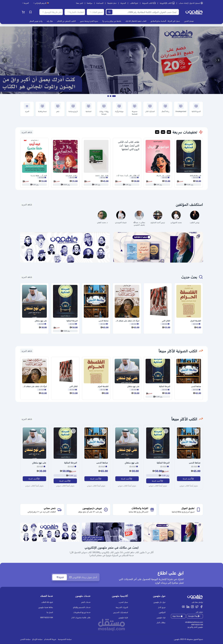The height and width of the screenshot is (644, 223).
Task: Open the Instagram social icon in footer
Action: tap(192, 607)
